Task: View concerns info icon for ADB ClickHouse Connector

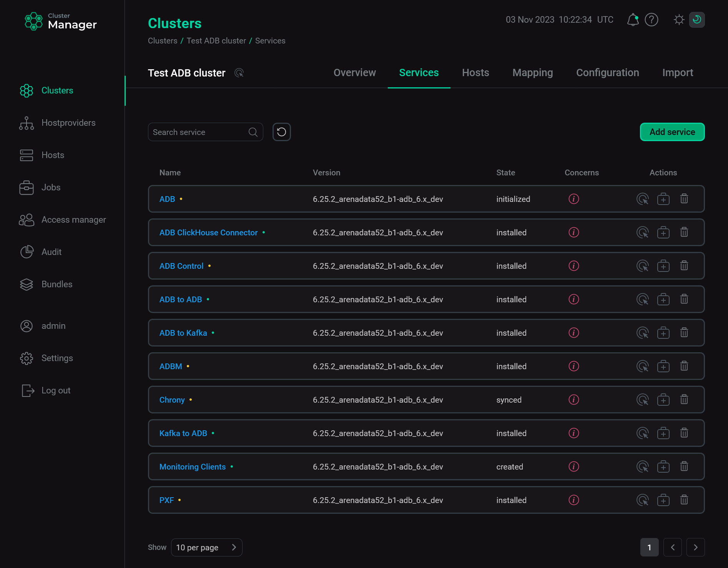Action: click(574, 232)
